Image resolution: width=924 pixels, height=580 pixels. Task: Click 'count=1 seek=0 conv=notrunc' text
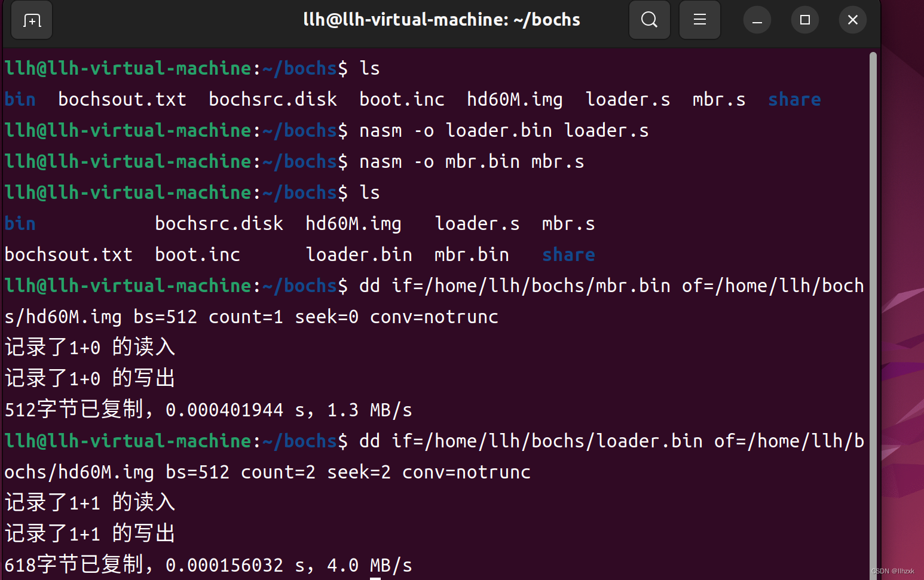[x=353, y=317]
